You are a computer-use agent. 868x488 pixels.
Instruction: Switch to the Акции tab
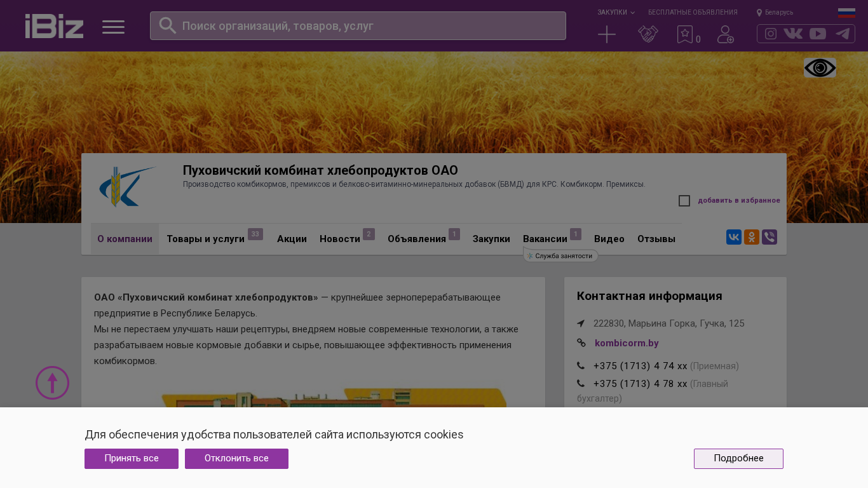point(292,239)
